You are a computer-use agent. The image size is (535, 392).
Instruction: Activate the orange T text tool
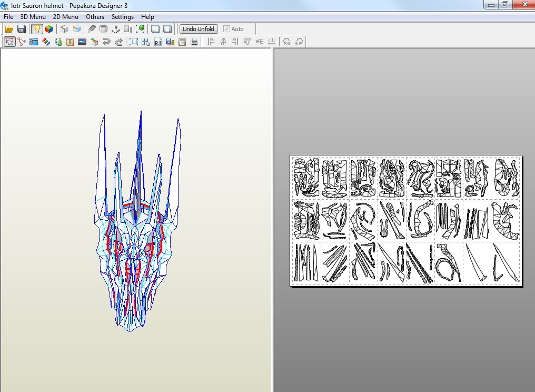[70, 42]
